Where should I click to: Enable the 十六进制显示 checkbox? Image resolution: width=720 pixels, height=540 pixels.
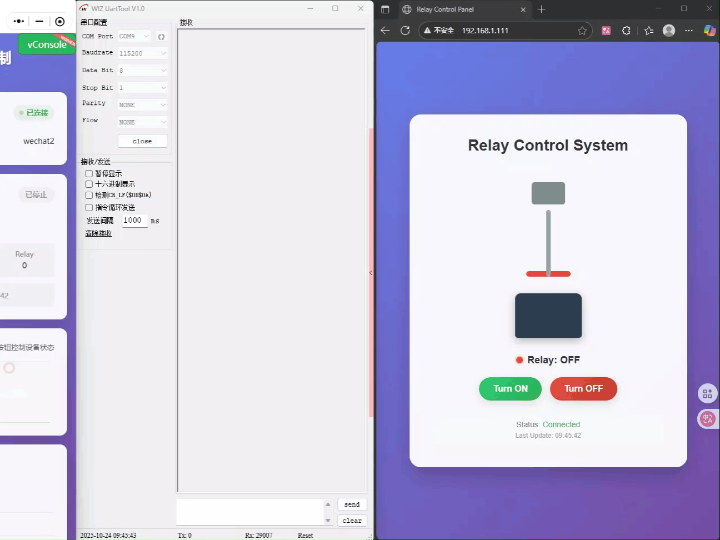pos(89,184)
